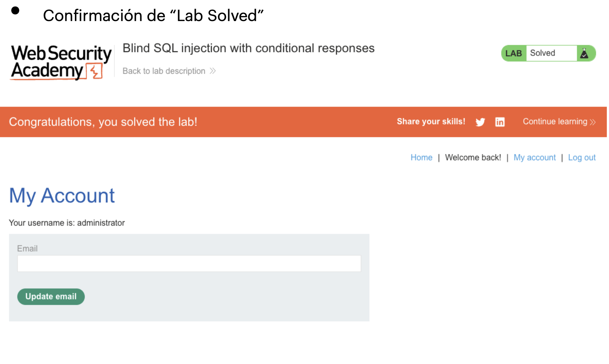
Task: Click the Share your skills! text
Action: pyautogui.click(x=431, y=122)
